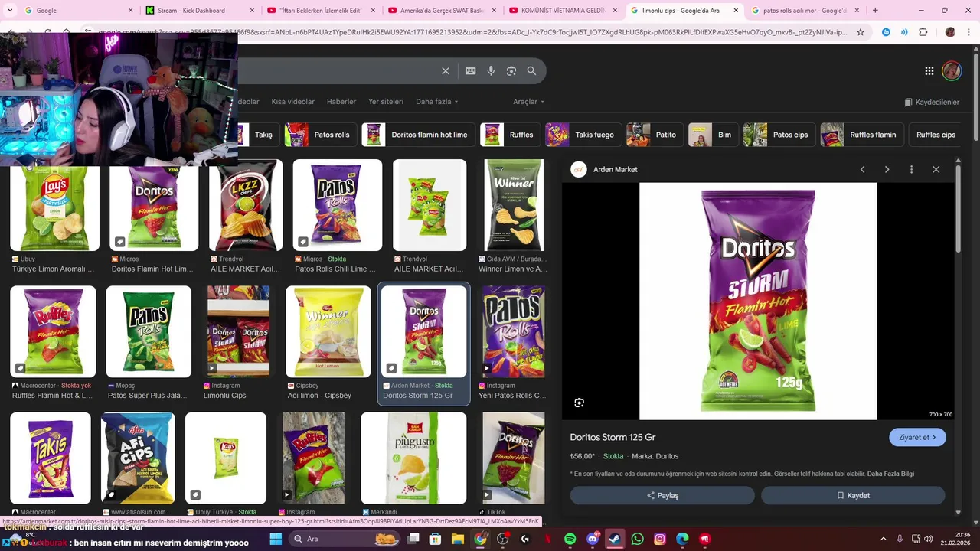Close the image preview panel

click(x=936, y=169)
